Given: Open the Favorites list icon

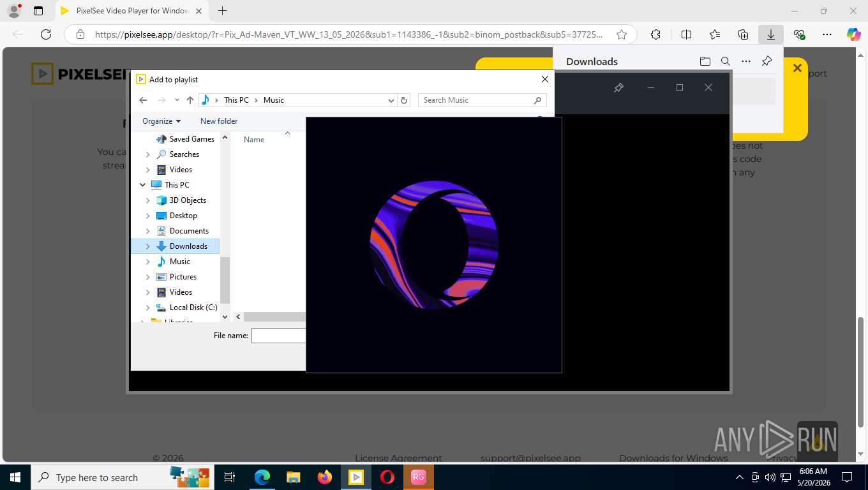Looking at the screenshot, I should [715, 34].
